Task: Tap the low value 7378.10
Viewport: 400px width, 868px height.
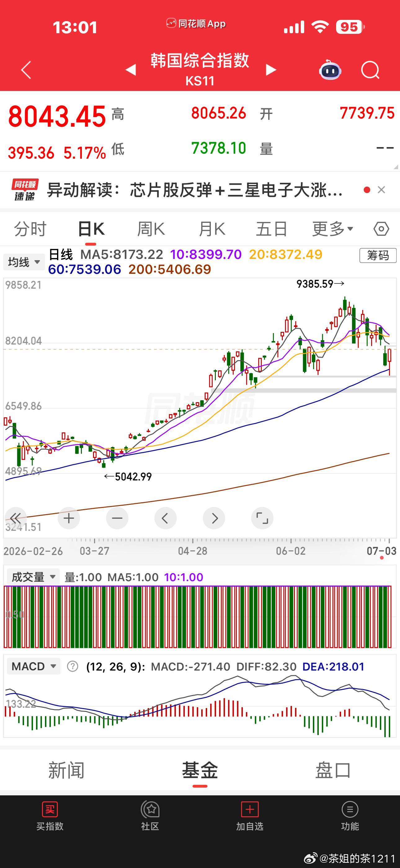Action: pyautogui.click(x=219, y=148)
